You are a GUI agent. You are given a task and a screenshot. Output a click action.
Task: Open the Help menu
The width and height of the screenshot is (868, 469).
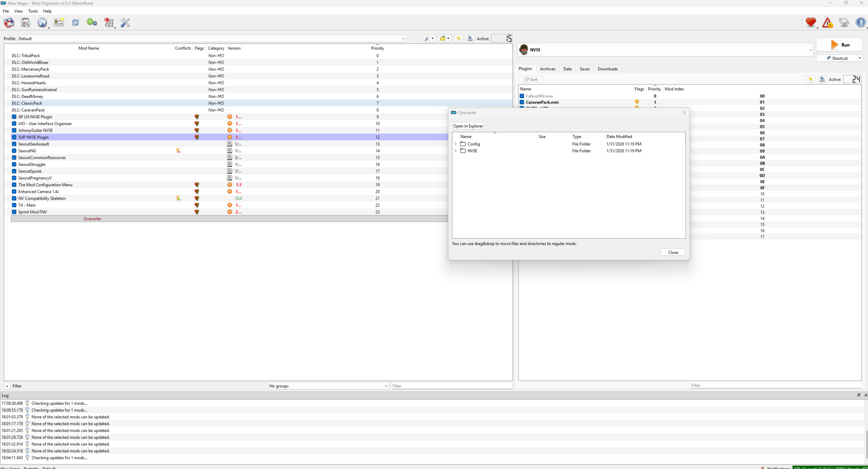pyautogui.click(x=47, y=11)
